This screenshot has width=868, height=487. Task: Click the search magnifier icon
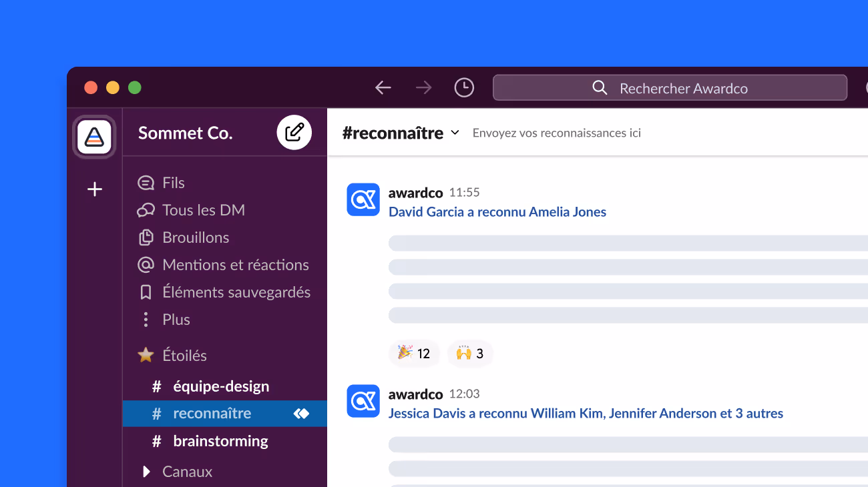coord(600,88)
